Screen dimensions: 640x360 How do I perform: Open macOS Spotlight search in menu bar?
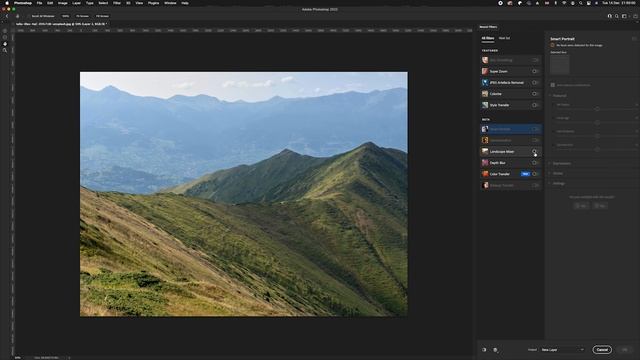point(580,3)
